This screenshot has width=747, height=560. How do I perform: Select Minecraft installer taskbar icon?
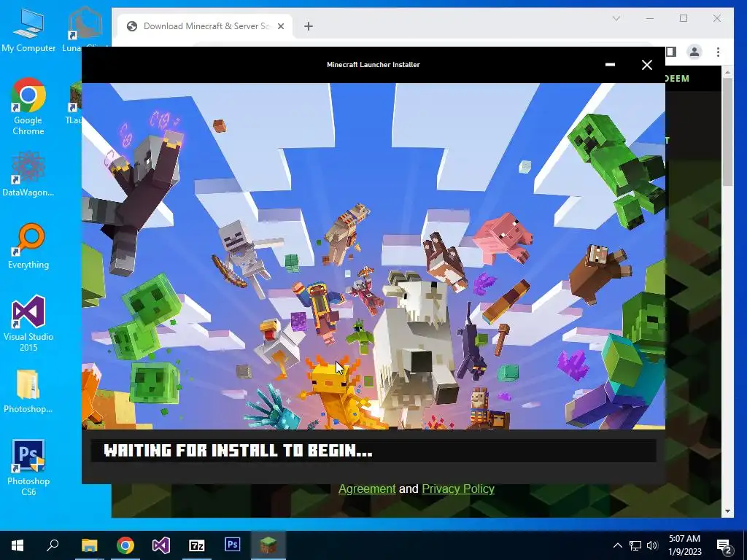268,545
